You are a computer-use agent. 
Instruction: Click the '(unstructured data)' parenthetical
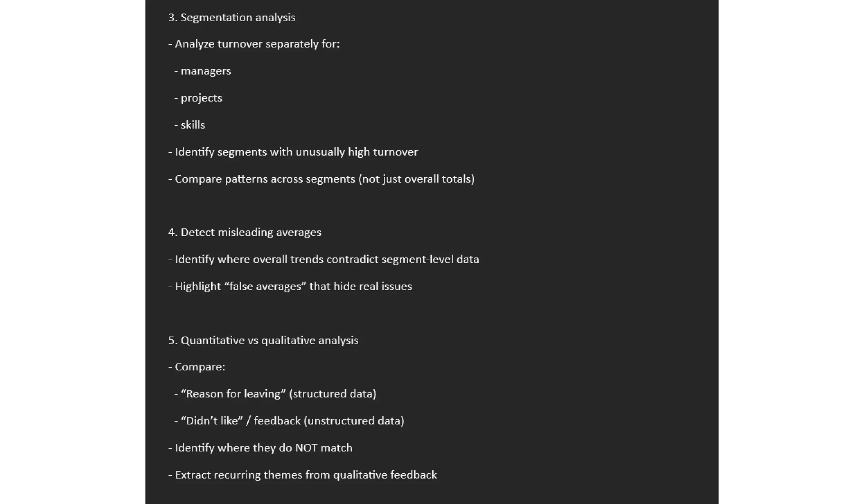tap(354, 421)
